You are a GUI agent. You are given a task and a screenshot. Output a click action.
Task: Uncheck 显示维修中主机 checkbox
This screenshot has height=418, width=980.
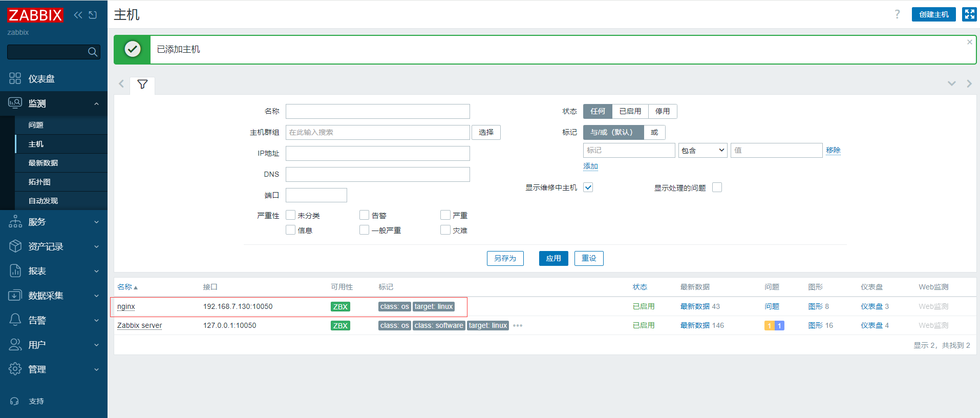click(x=588, y=187)
